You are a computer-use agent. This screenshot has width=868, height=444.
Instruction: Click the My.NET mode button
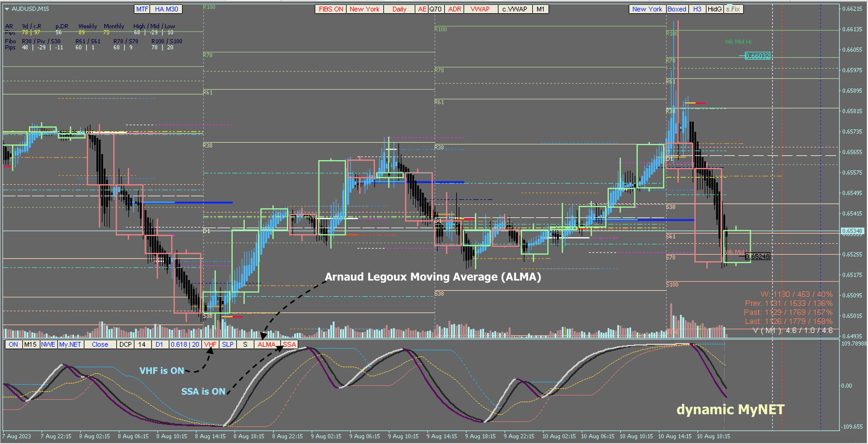[70, 344]
